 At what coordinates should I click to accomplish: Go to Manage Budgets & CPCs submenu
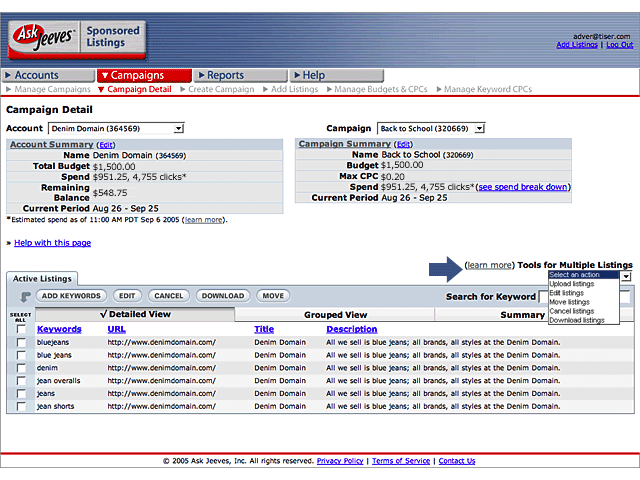[380, 89]
